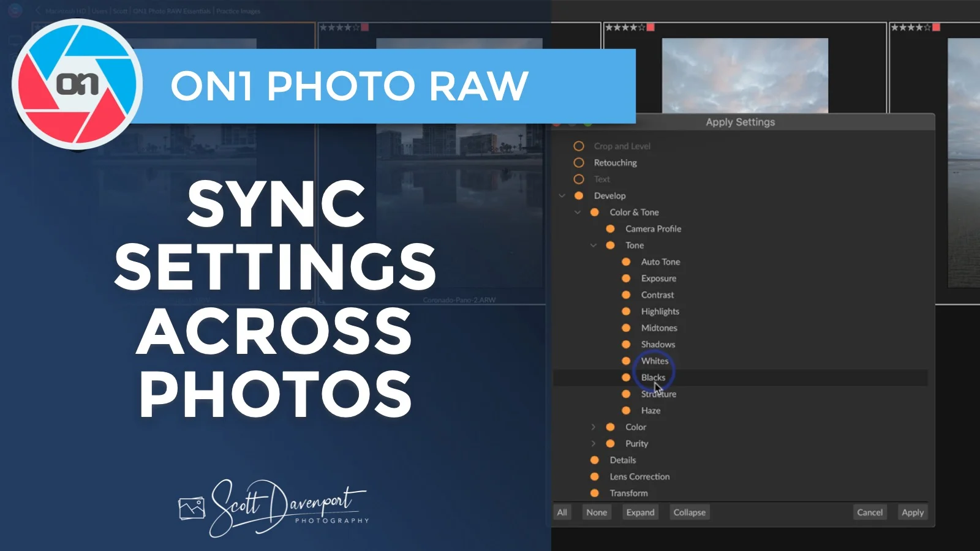The image size is (980, 551).
Task: Toggle the Lens Correction setting dot
Action: click(594, 477)
